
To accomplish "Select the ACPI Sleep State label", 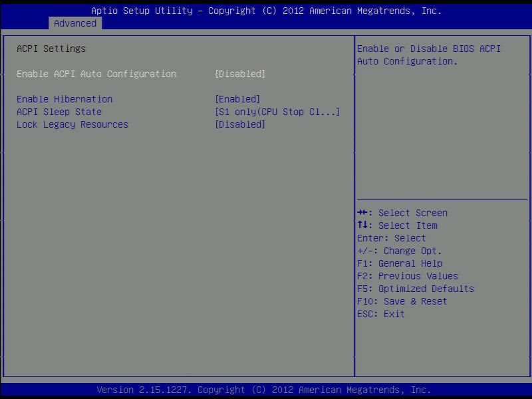I will [59, 112].
